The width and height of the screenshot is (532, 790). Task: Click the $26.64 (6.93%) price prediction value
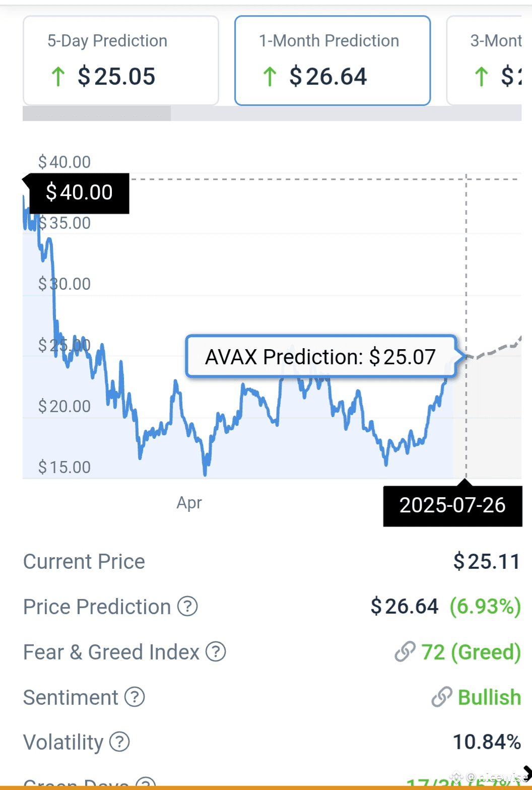tap(445, 606)
